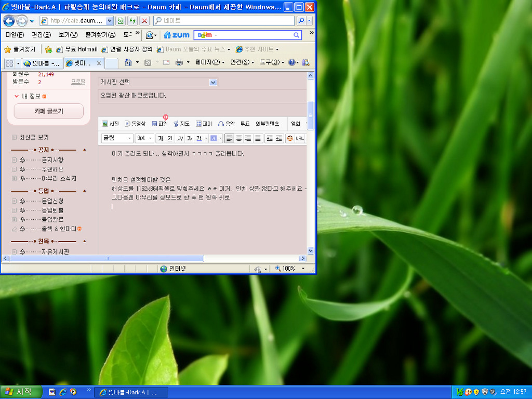
Task: Open the emoticon smiley picker in the editor
Action: [x=290, y=138]
